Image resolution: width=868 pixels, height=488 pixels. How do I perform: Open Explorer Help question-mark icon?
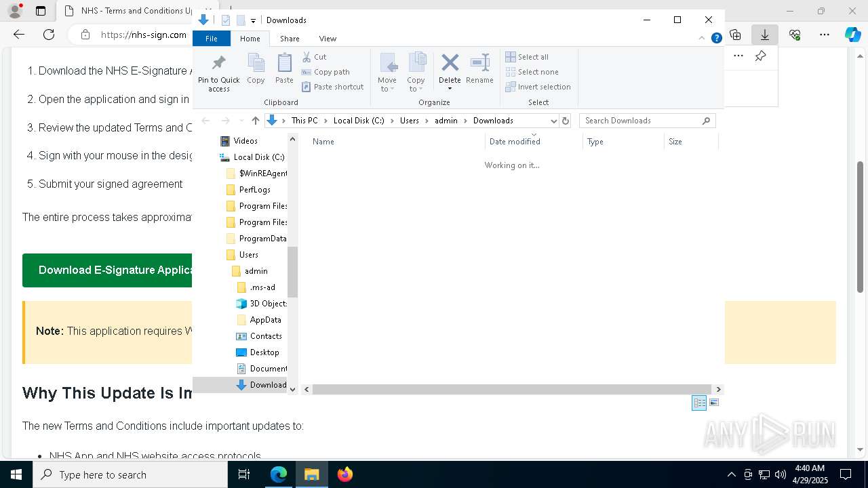[716, 38]
